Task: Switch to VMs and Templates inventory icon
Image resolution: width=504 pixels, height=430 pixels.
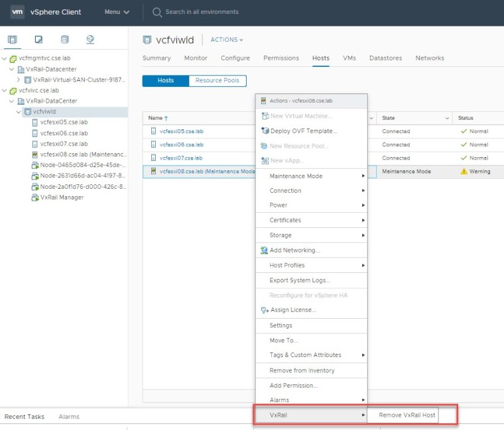Action: [38, 39]
